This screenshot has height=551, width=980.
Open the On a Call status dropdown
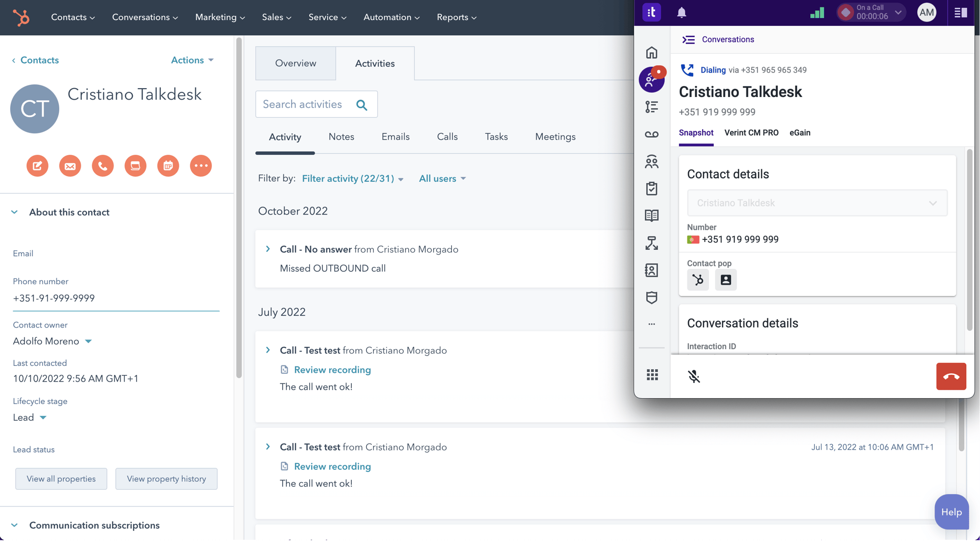click(871, 13)
